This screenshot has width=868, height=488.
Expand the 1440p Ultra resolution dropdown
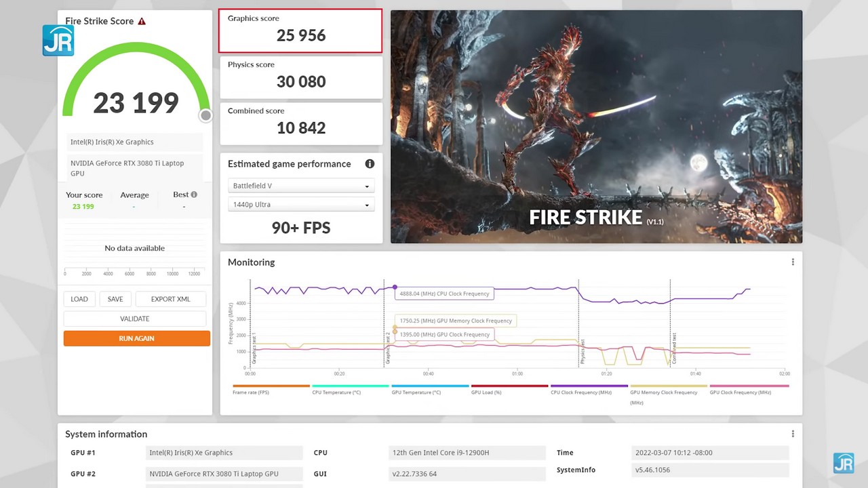[x=301, y=205]
